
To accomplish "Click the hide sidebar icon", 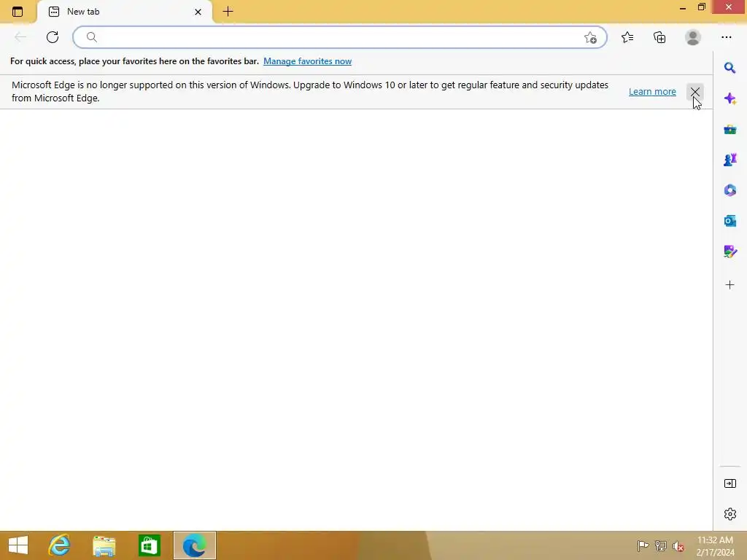I will tap(729, 484).
